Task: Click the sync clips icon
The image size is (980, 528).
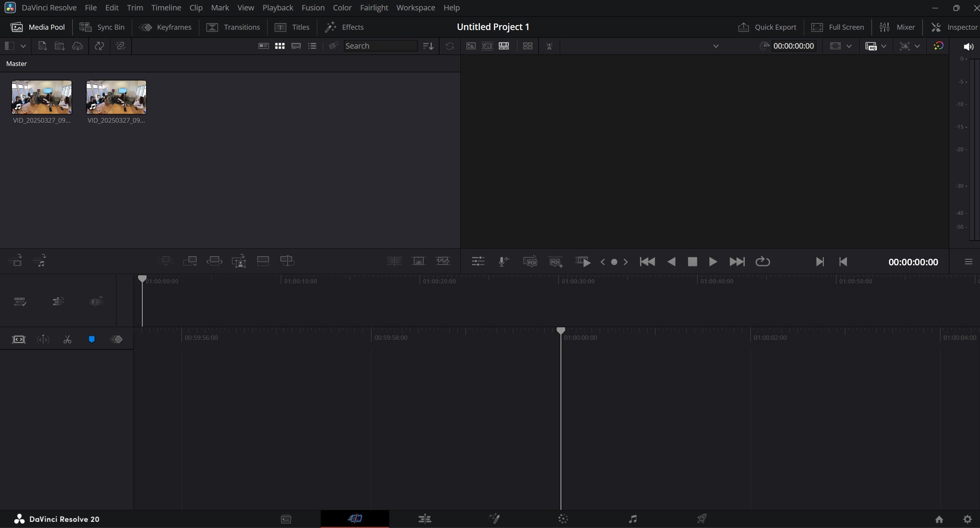Action: (99, 46)
